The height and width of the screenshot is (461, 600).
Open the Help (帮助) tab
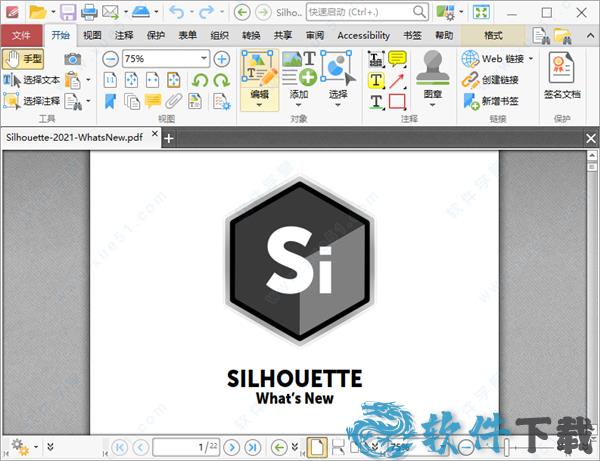(x=444, y=36)
